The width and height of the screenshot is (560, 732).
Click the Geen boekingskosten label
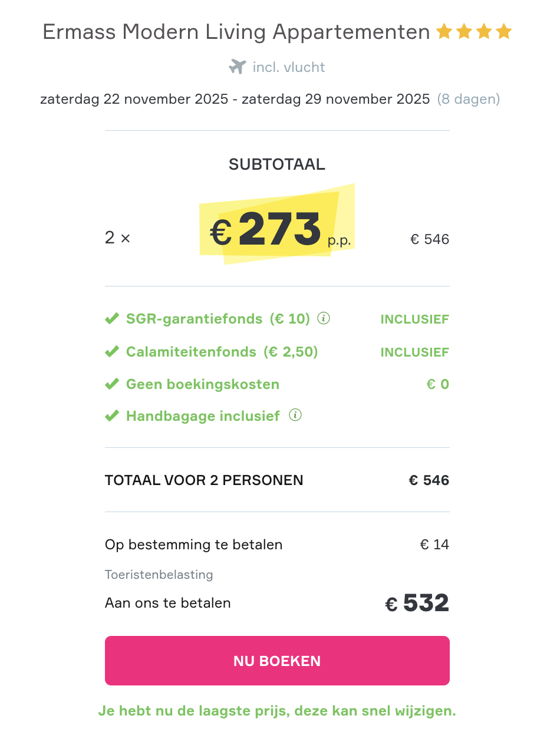pos(203,384)
